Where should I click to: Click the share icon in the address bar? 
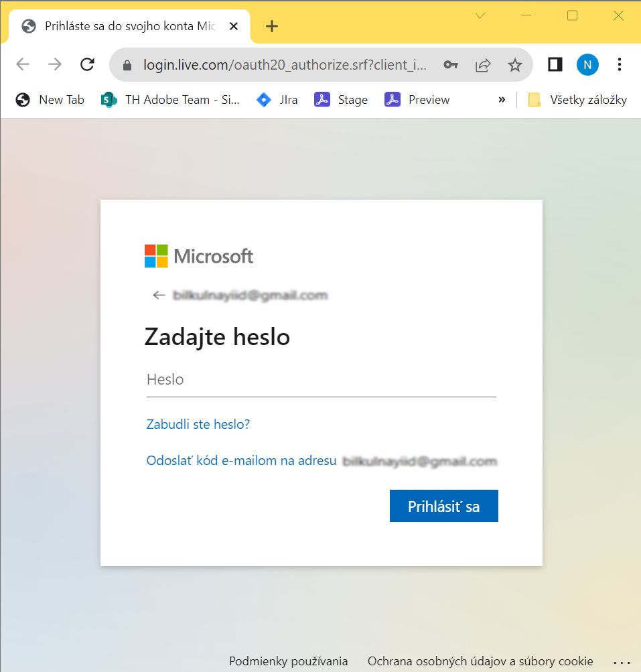(482, 64)
